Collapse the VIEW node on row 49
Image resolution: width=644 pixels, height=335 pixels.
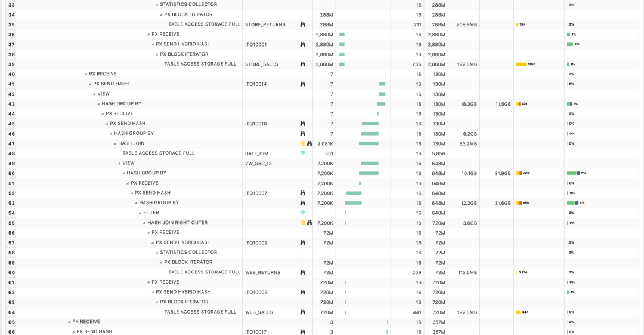pyautogui.click(x=119, y=163)
